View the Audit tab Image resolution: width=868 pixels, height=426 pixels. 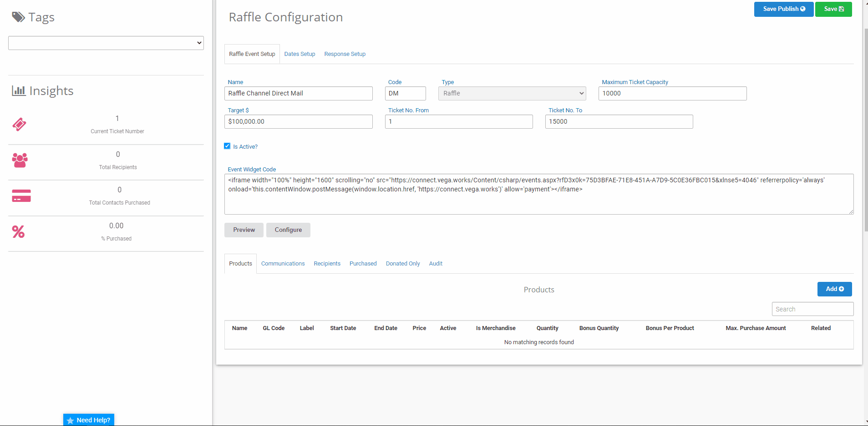436,264
